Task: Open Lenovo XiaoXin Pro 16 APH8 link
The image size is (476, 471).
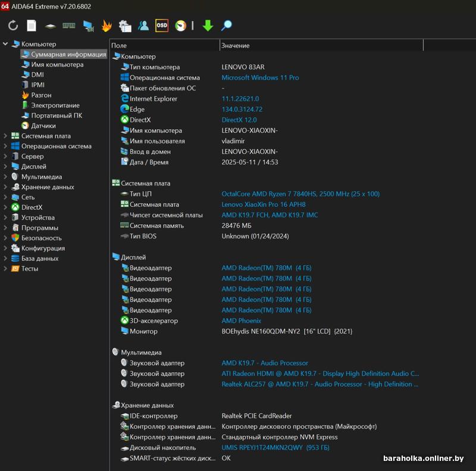Action: click(x=264, y=205)
